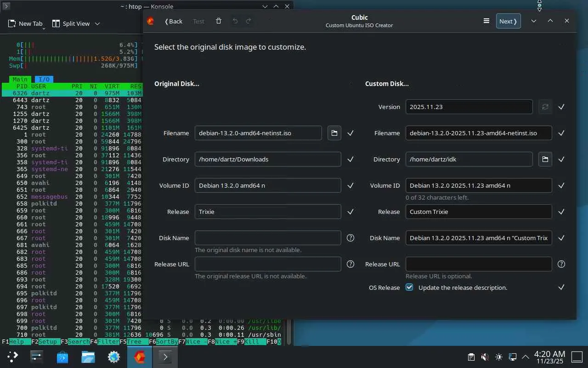This screenshot has height=368, width=588.
Task: Click the refresh icon beside the Version field
Action: tap(545, 107)
